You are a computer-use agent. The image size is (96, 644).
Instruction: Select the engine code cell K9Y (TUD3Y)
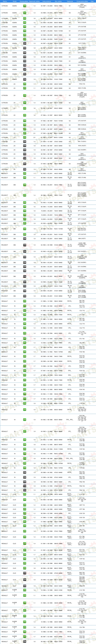click(82, 141)
